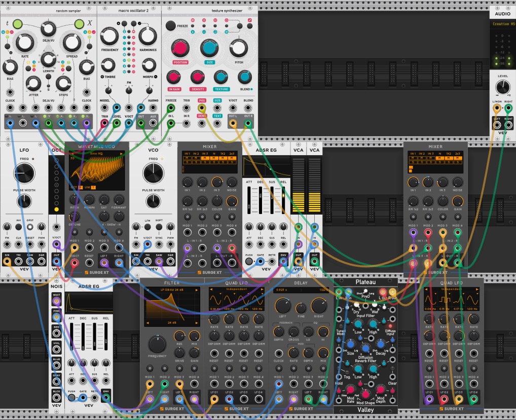Toggle FREEZE button on texture synthesizer
This screenshot has height=420, width=516.
[x=170, y=25]
